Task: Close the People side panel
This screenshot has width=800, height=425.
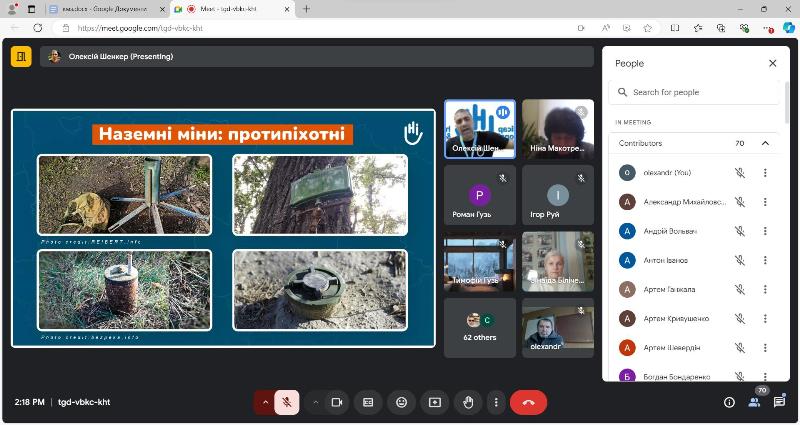Action: tap(772, 63)
